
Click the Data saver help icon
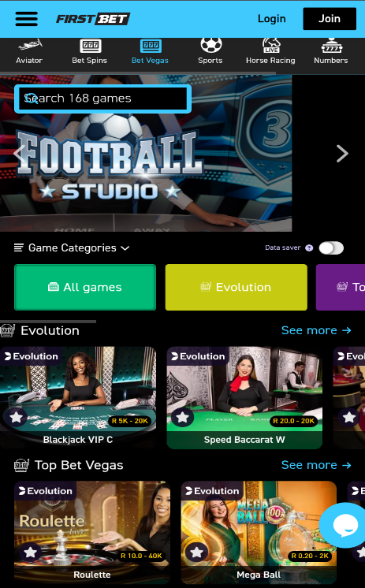pyautogui.click(x=309, y=247)
